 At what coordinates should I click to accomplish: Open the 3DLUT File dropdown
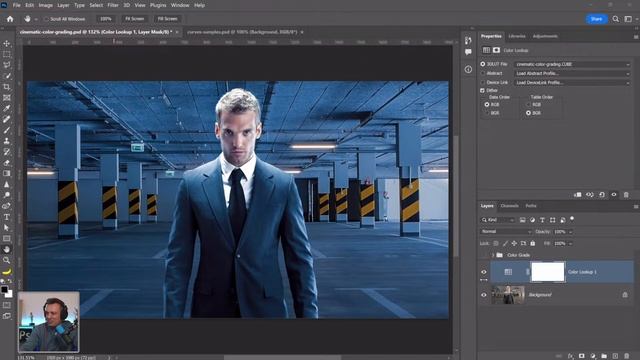(x=572, y=64)
